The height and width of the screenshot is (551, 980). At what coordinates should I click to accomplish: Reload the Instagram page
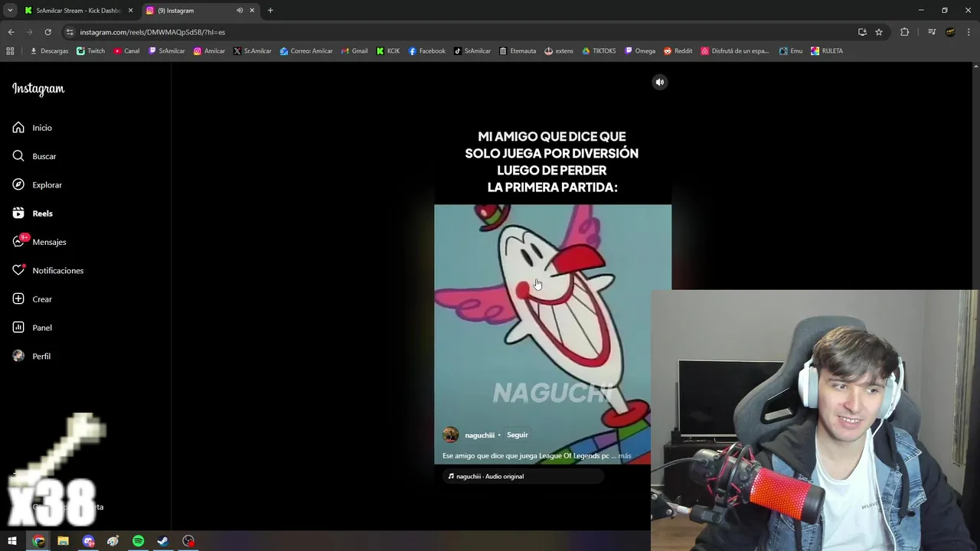(x=47, y=32)
